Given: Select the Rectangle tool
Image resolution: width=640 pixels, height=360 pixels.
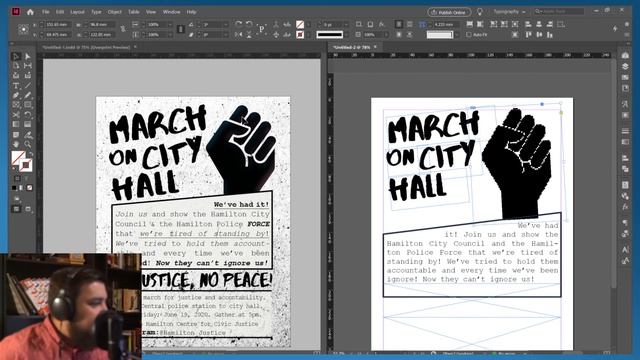Looking at the screenshot, I should [x=27, y=105].
